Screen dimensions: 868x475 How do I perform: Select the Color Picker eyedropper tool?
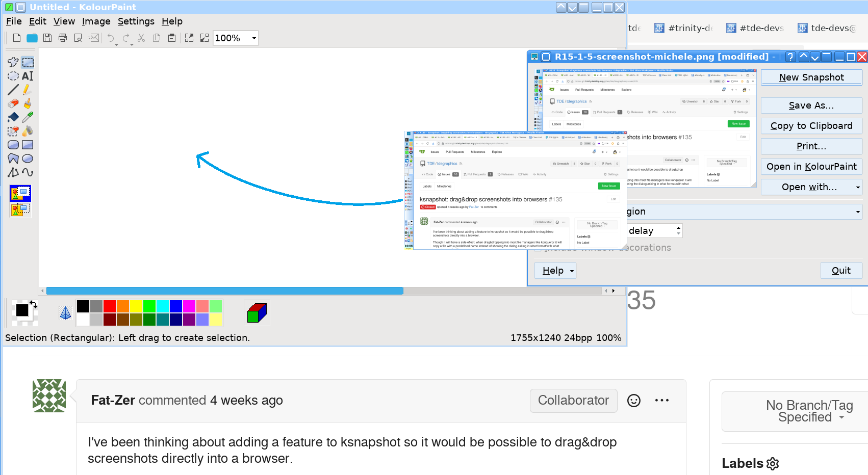[x=28, y=117]
